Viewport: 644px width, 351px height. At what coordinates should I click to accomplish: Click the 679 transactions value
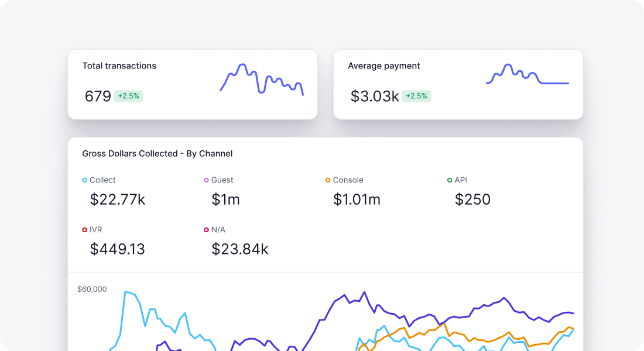(x=98, y=96)
